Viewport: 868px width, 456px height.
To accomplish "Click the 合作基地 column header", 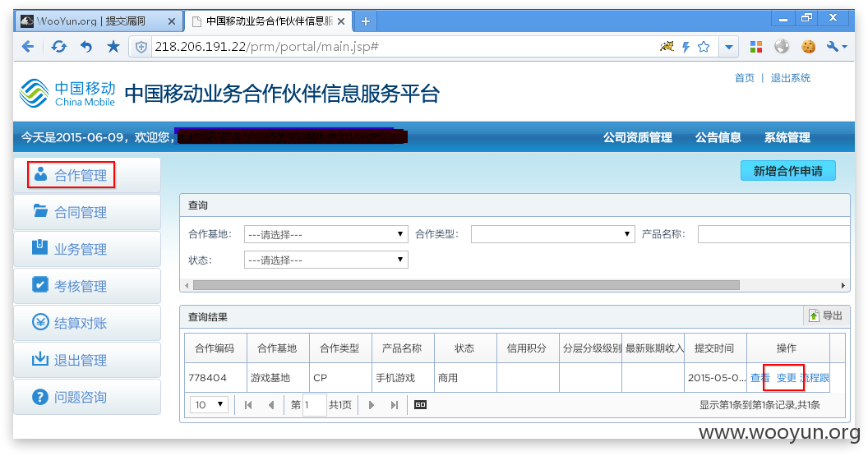I will pyautogui.click(x=277, y=348).
